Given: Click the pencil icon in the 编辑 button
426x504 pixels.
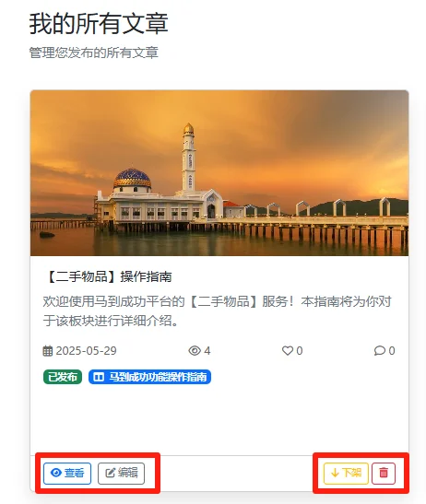Looking at the screenshot, I should click(111, 473).
